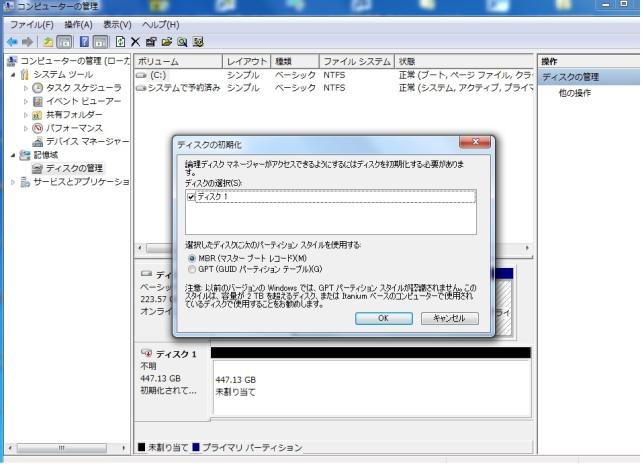Open the 操作(A) menu
642x464 pixels.
coord(78,25)
